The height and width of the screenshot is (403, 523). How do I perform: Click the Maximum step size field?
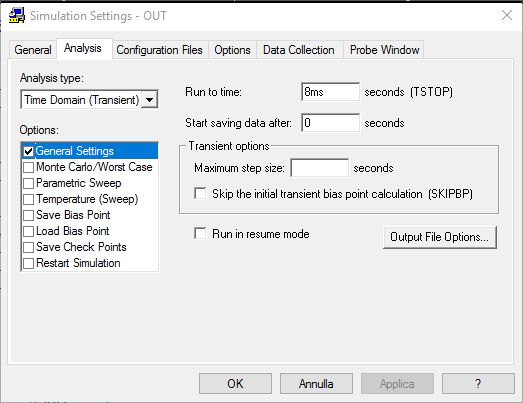pyautogui.click(x=320, y=167)
